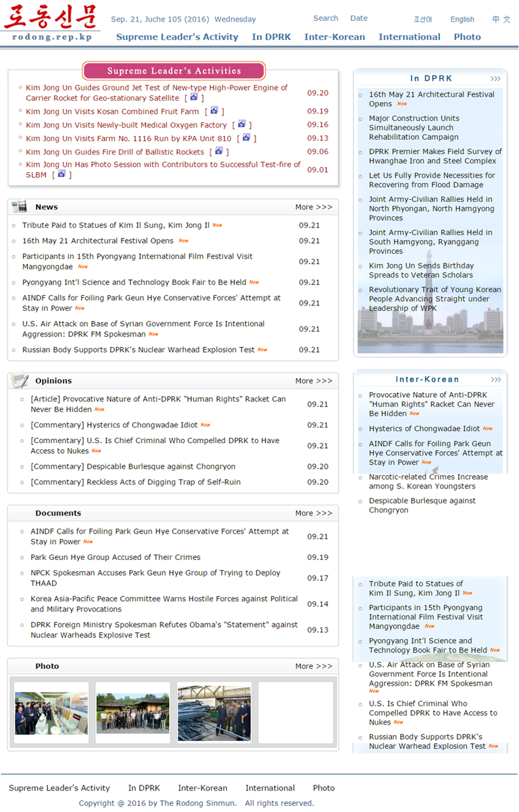519x812 pixels.
Task: Open third photo thumbnail with pipes
Action: tap(214, 713)
